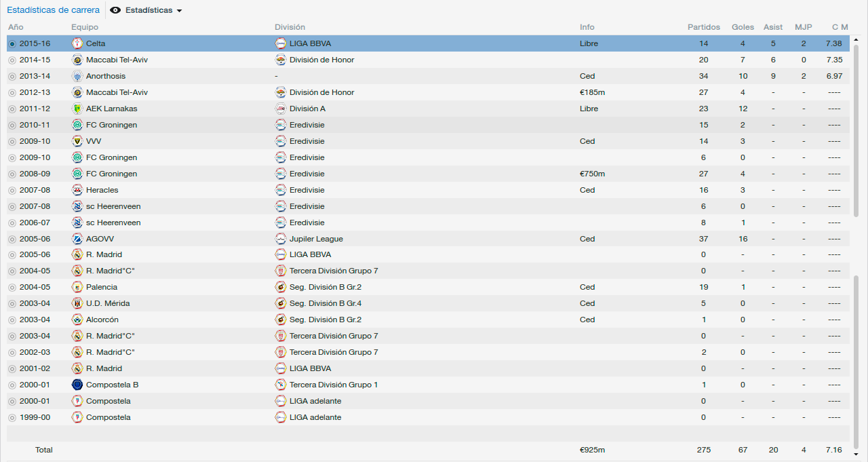The width and height of the screenshot is (868, 462).
Task: Sort by the Partidos column header
Action: tap(704, 27)
